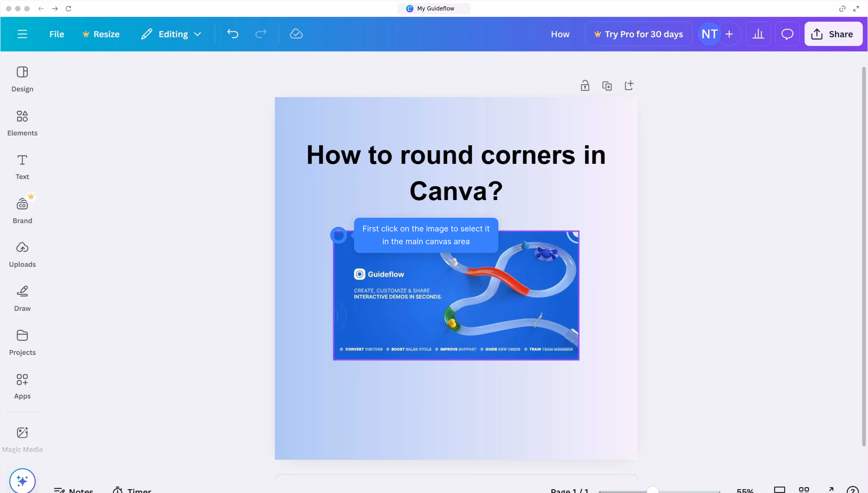Click the undo arrow
868x493 pixels.
click(x=233, y=34)
